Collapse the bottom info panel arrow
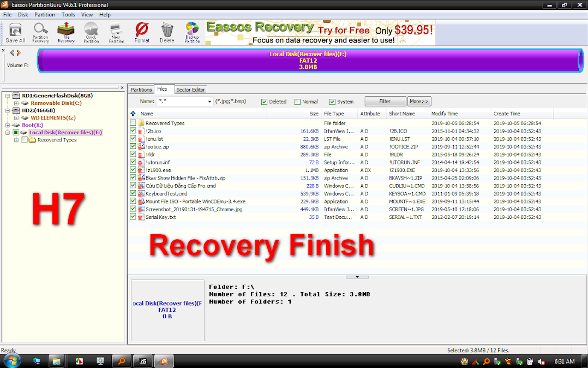Image resolution: width=588 pixels, height=368 pixels. click(357, 277)
